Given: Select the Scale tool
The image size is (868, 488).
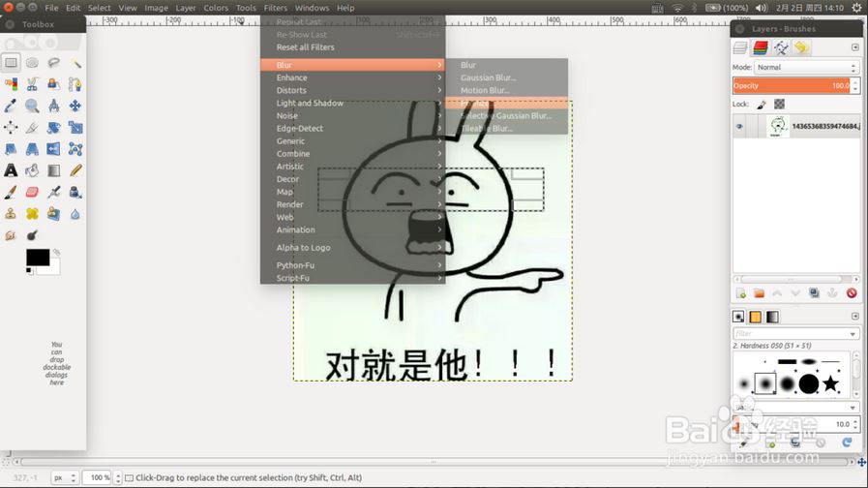Looking at the screenshot, I should pyautogui.click(x=75, y=128).
